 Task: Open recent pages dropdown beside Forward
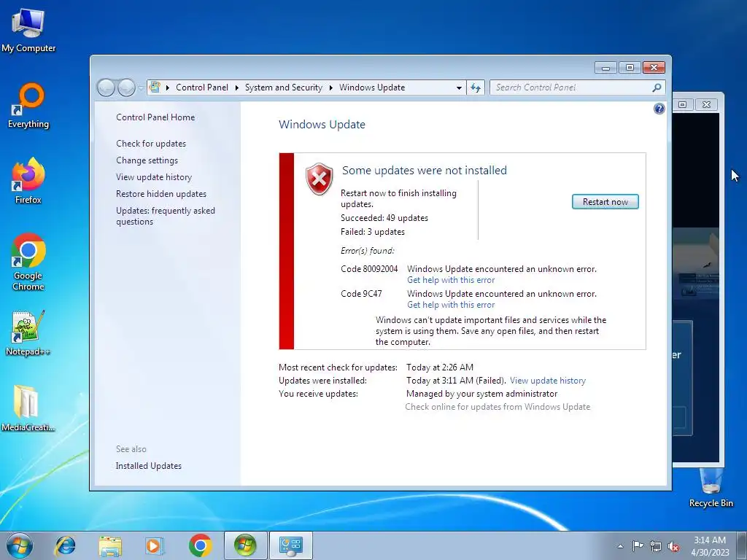141,88
